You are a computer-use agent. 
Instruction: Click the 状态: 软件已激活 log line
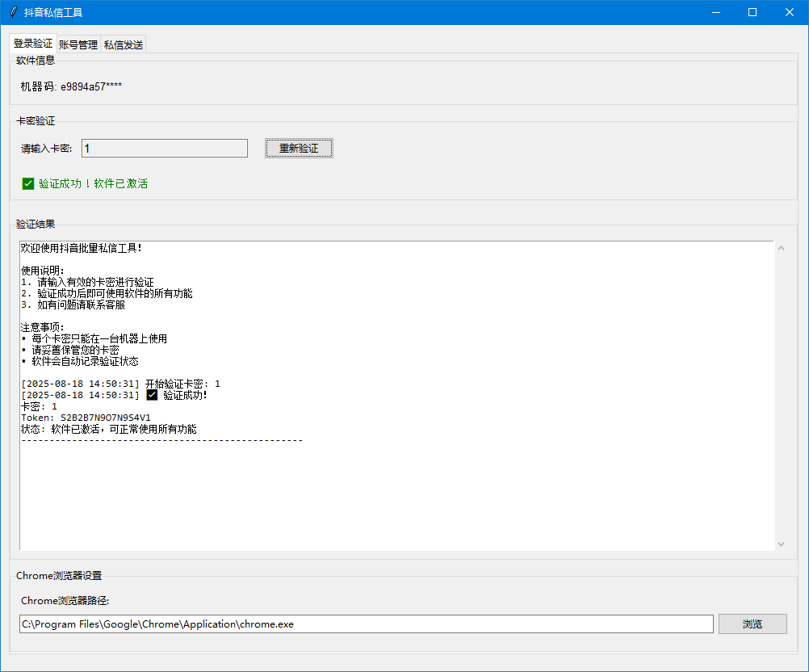[109, 429]
